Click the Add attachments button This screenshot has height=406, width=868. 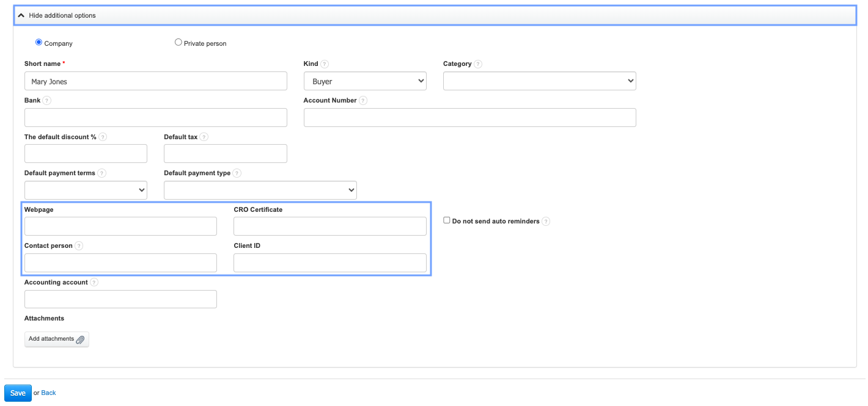57,339
